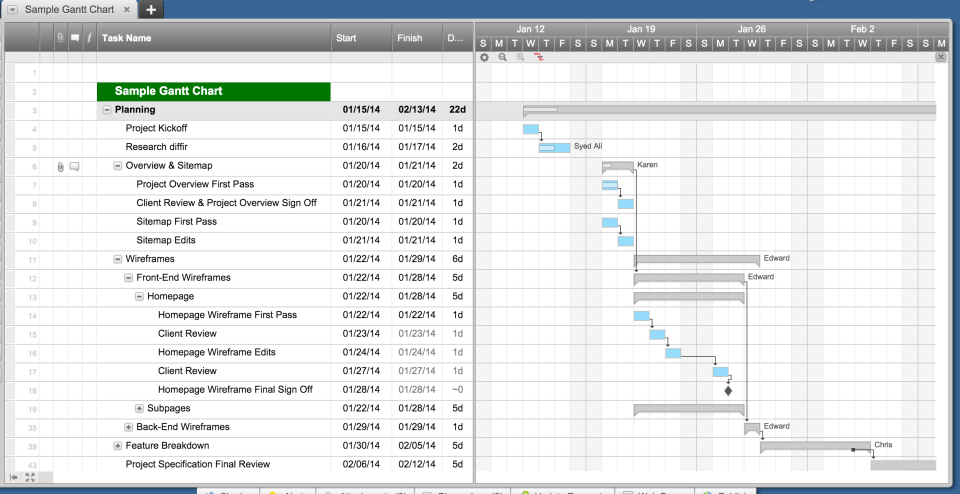The width and height of the screenshot is (960, 494).
Task: Open the comment bubble on row 6
Action: (75, 166)
